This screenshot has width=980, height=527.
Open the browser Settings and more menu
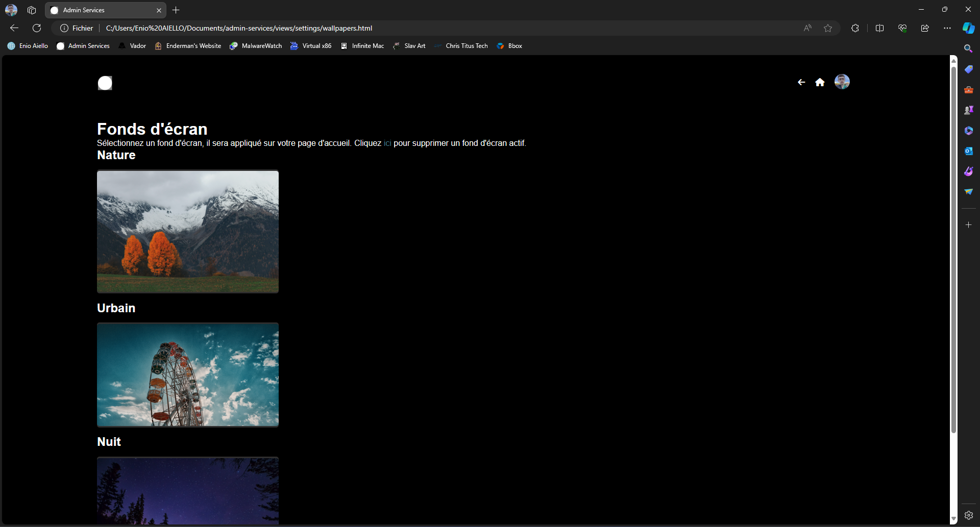pos(947,28)
